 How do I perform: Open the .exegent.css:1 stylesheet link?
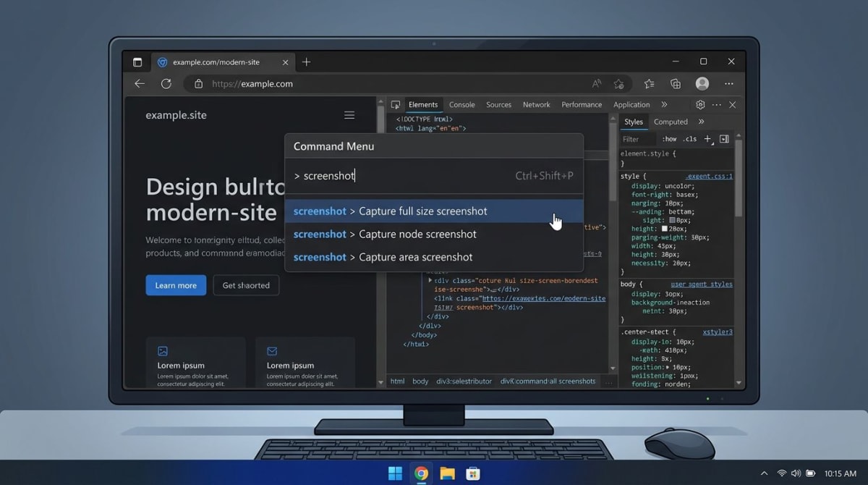pyautogui.click(x=709, y=176)
